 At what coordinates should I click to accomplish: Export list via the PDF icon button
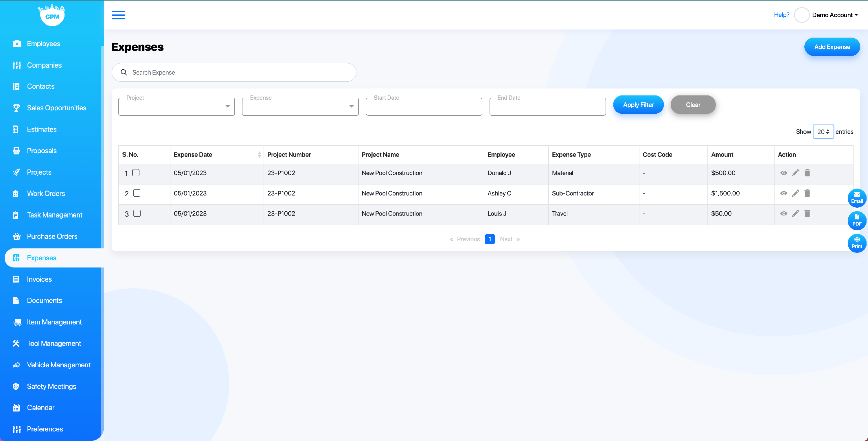click(x=857, y=220)
